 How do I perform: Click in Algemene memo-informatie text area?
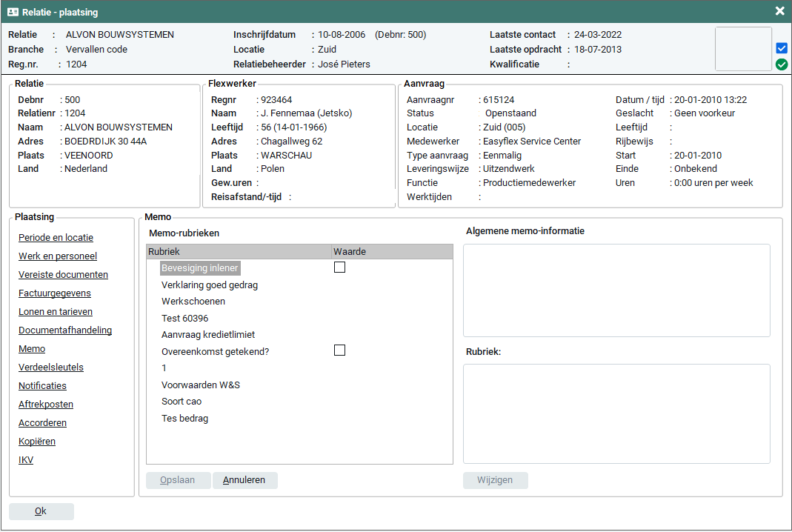pos(616,290)
